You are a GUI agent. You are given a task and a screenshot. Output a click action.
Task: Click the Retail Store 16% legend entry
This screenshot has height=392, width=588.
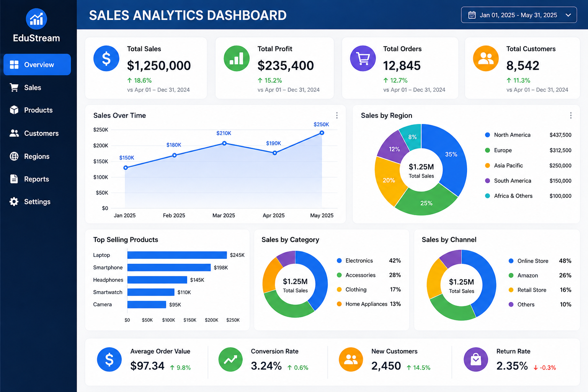tap(540, 290)
